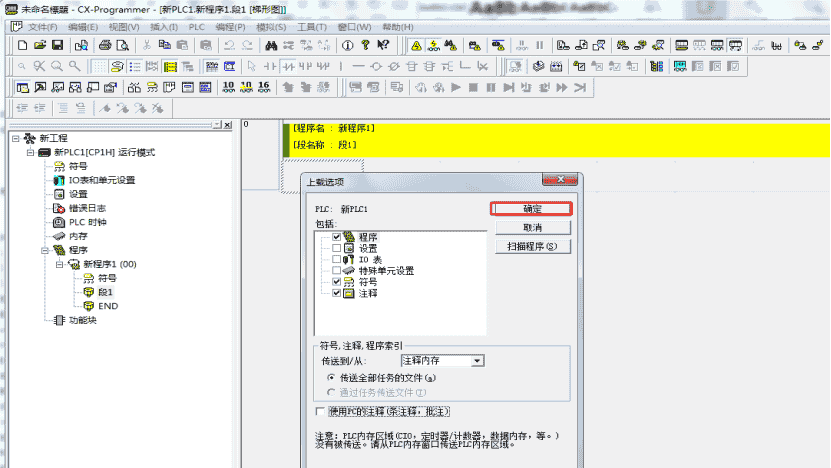Image resolution: width=831 pixels, height=468 pixels.
Task: Click the About info icon in toolbar
Action: tap(348, 45)
